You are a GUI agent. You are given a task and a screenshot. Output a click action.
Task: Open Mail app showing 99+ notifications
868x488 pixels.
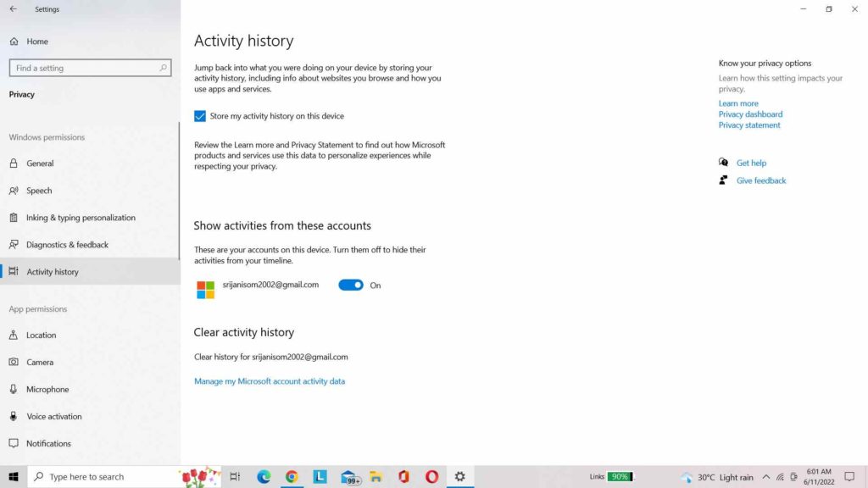pyautogui.click(x=348, y=477)
